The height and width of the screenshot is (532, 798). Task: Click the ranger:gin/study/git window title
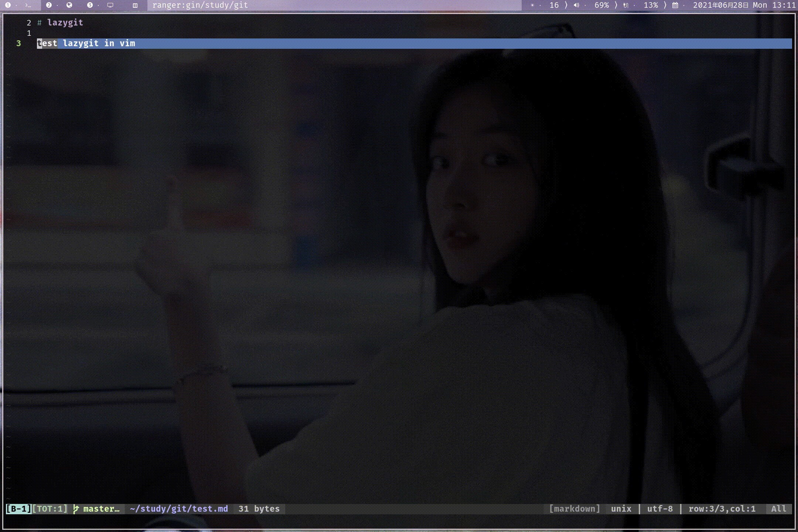[200, 5]
